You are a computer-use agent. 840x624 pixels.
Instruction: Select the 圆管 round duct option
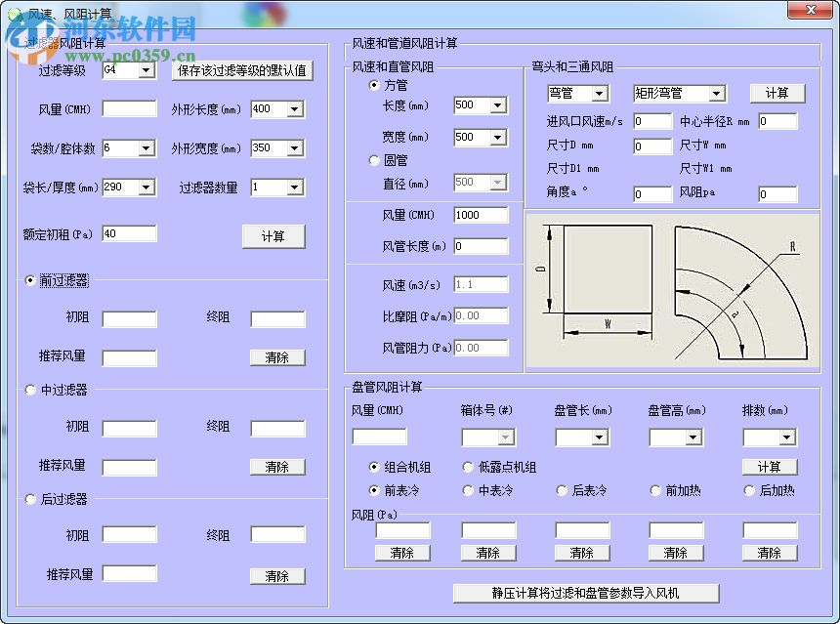pyautogui.click(x=374, y=161)
